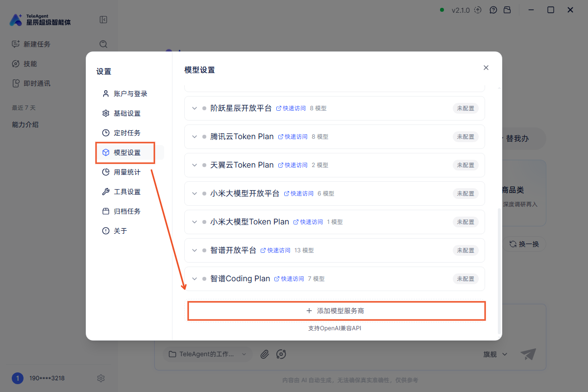
Task: Click 快速访问 link for 智谱开放平台
Action: [275, 250]
